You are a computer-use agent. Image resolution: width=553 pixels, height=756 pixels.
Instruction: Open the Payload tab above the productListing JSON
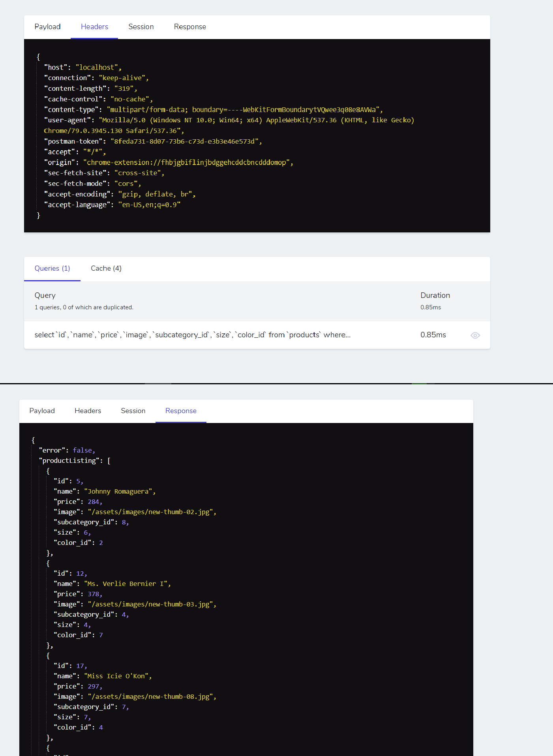(42, 411)
